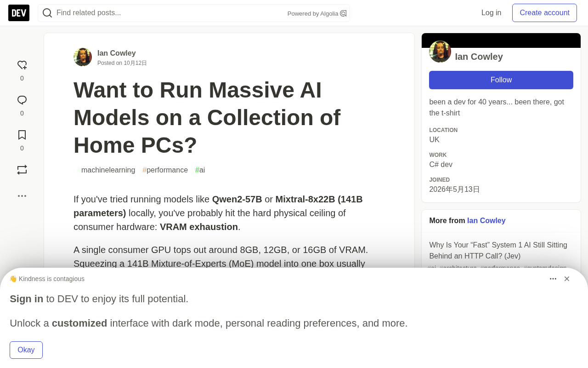The height and width of the screenshot is (368, 588).
Task: Open Ian Cowley link in More from
Action: [486, 221]
